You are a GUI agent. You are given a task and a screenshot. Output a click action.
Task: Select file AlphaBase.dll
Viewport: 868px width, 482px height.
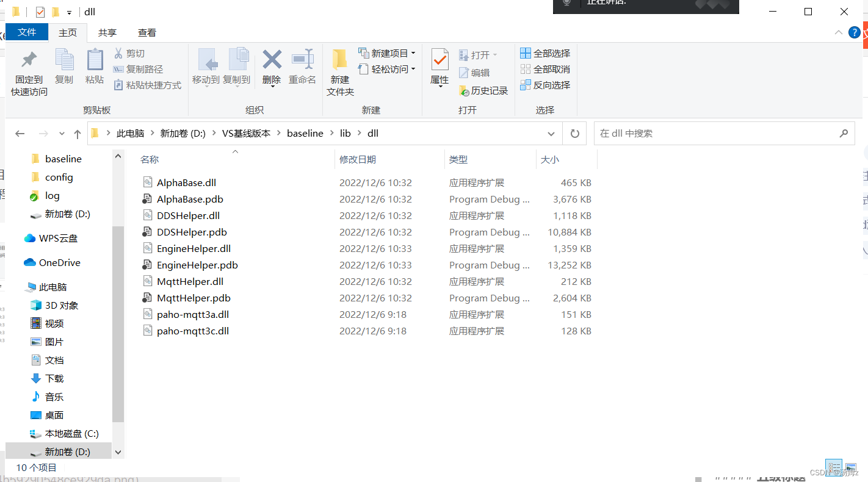(x=186, y=182)
